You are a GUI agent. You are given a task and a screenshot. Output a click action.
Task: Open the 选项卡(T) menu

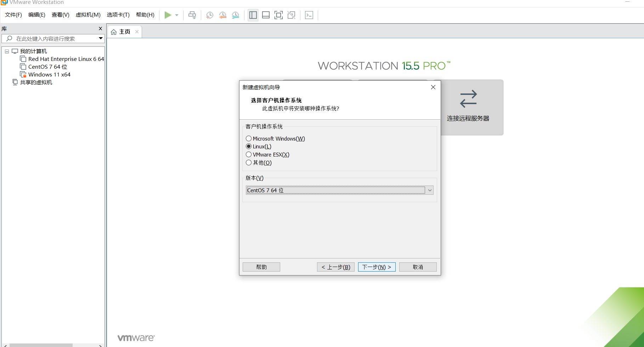pos(118,15)
